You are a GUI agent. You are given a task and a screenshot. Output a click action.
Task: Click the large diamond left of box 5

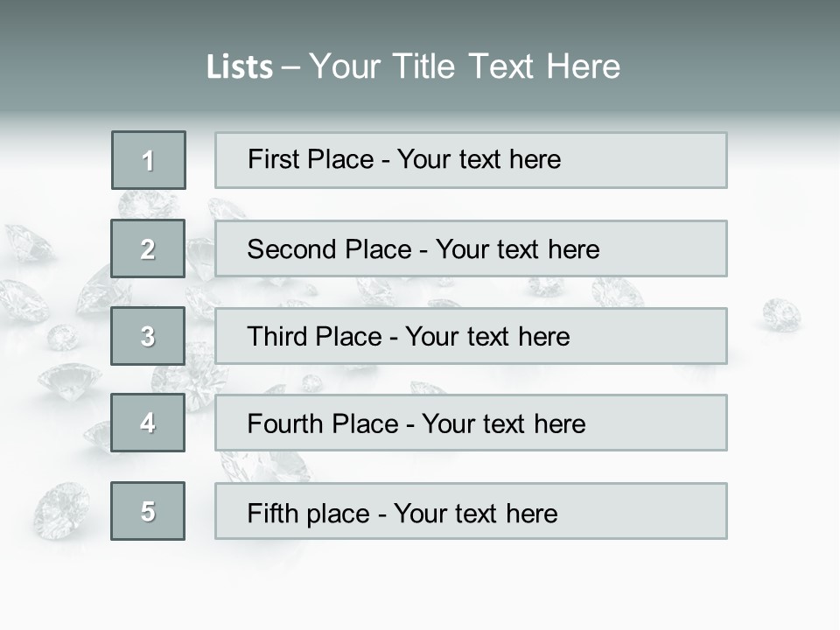click(61, 510)
